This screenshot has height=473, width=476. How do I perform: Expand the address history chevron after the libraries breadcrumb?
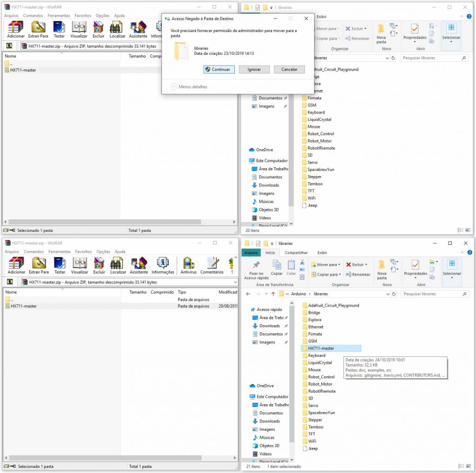[x=388, y=294]
